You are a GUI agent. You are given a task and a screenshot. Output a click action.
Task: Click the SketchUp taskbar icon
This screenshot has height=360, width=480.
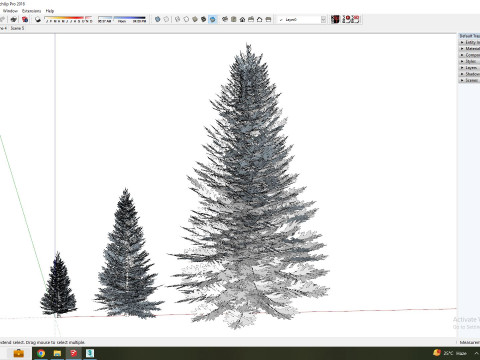tap(74, 353)
